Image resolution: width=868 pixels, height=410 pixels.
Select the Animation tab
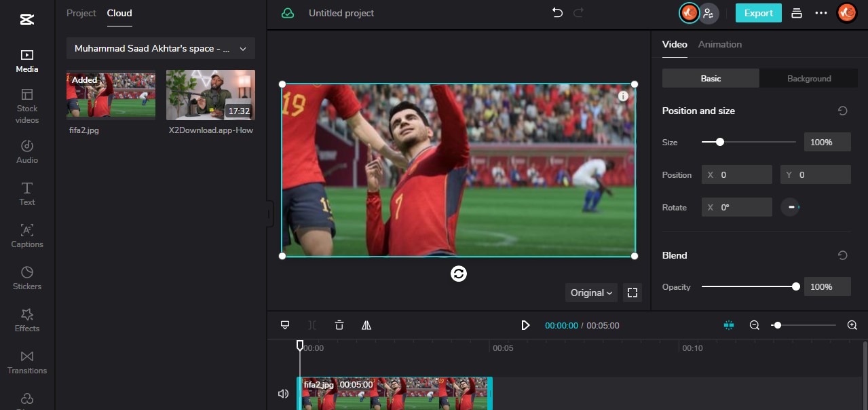720,44
